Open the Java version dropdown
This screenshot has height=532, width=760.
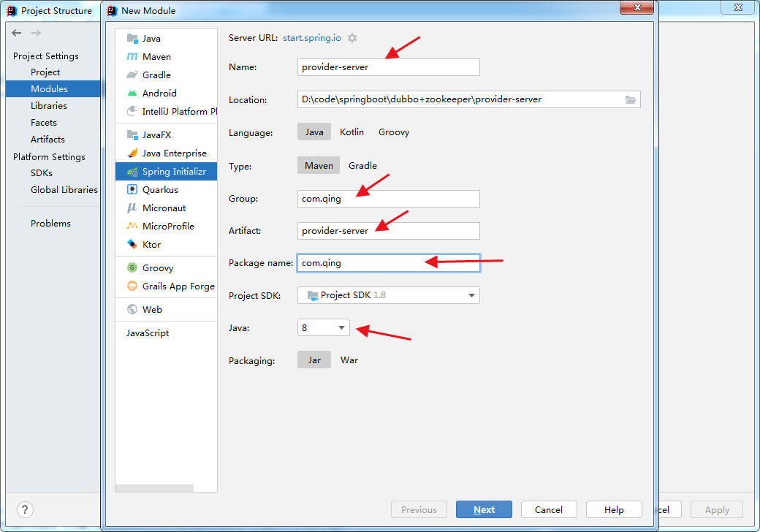[x=323, y=327]
